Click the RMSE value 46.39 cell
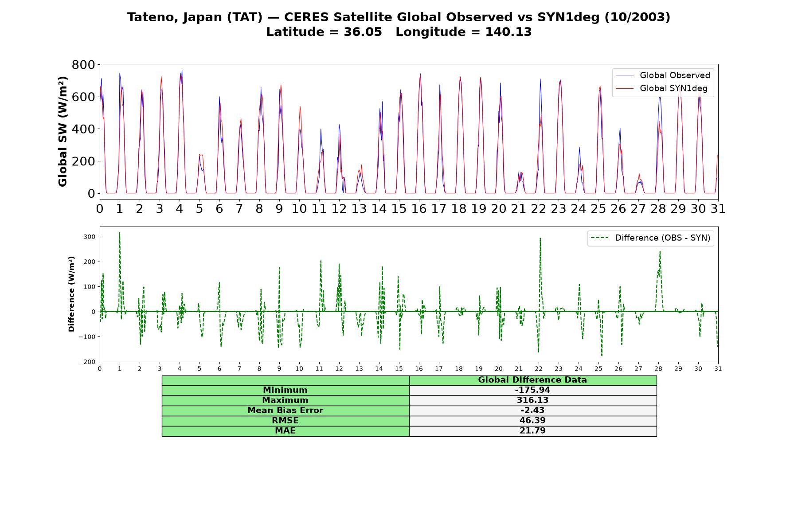 tap(532, 421)
